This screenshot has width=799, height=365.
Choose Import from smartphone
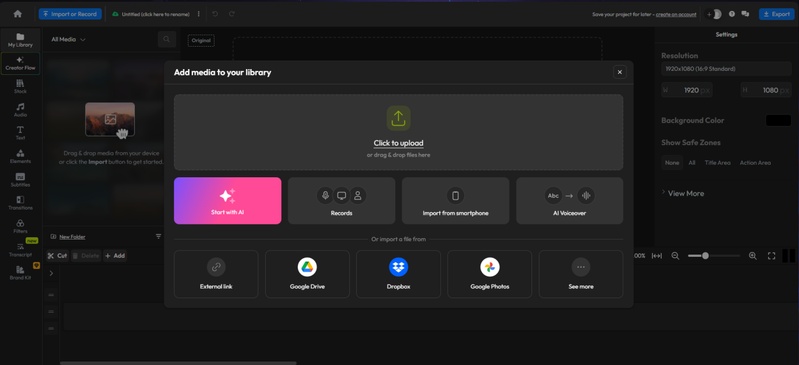456,200
